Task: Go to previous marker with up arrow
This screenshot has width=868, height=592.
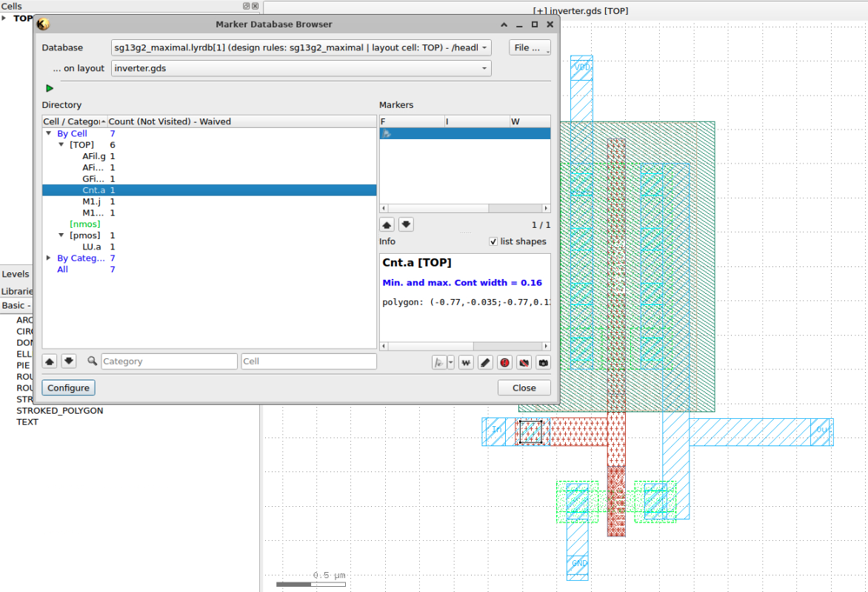Action: (x=387, y=225)
